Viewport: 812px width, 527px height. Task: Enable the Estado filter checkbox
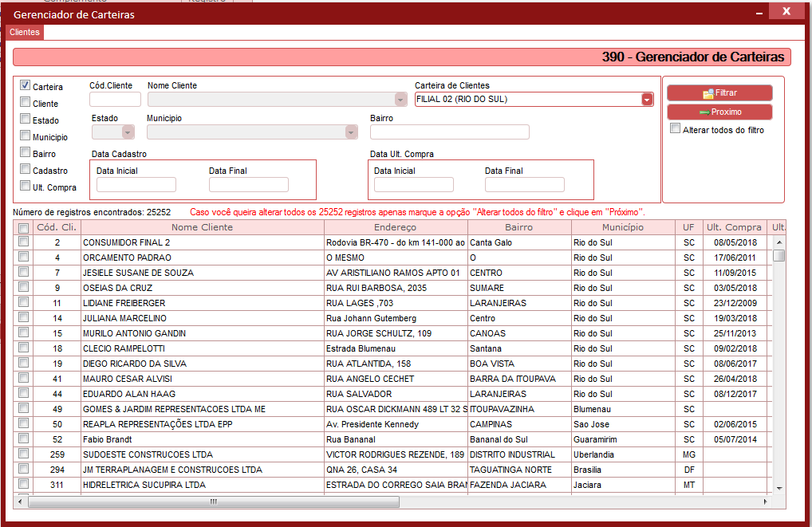(x=25, y=119)
